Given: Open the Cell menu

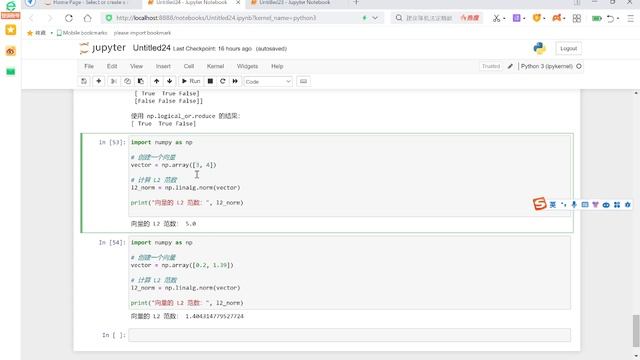Looking at the screenshot, I should tap(189, 66).
